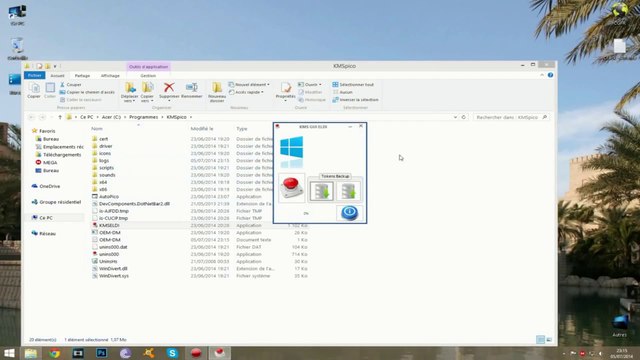Open the Accès rapide dropdown
Screen dimensions: 640x360
pyautogui.click(x=262, y=92)
